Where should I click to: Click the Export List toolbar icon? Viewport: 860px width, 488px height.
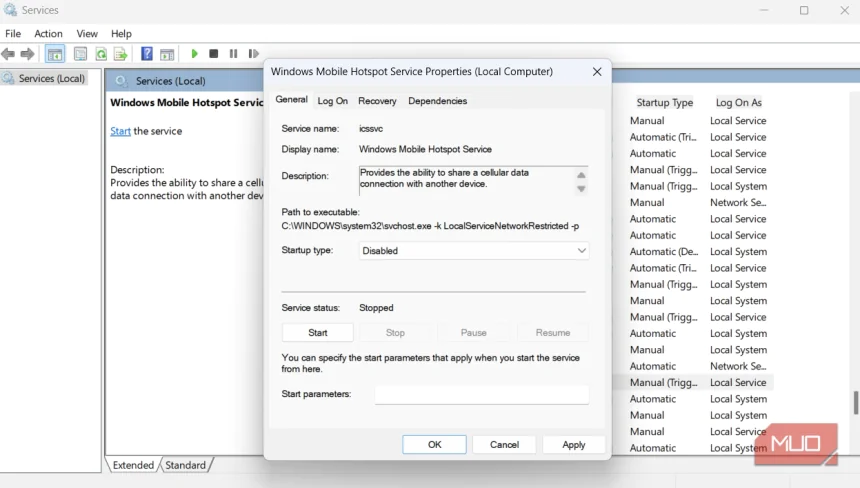click(120, 54)
